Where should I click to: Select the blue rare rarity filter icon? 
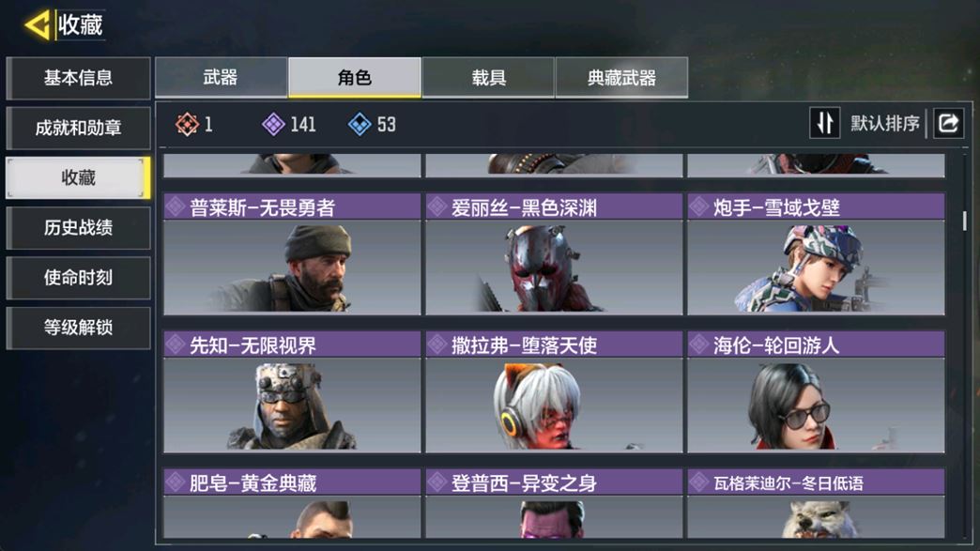point(360,124)
